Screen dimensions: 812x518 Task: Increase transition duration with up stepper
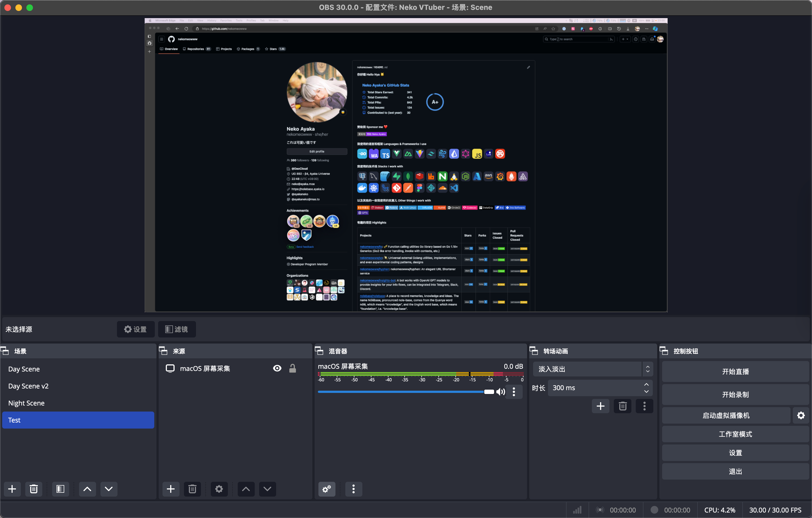pyautogui.click(x=646, y=385)
